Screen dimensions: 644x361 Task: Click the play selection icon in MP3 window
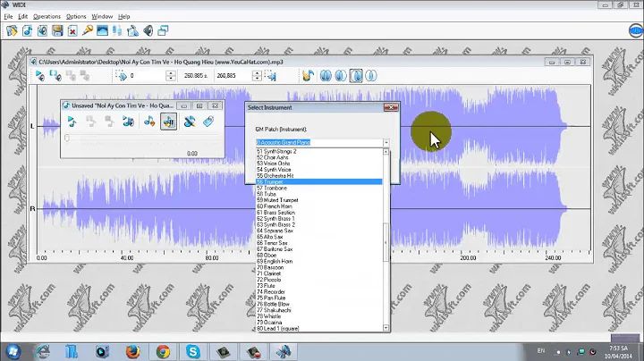pos(55,75)
